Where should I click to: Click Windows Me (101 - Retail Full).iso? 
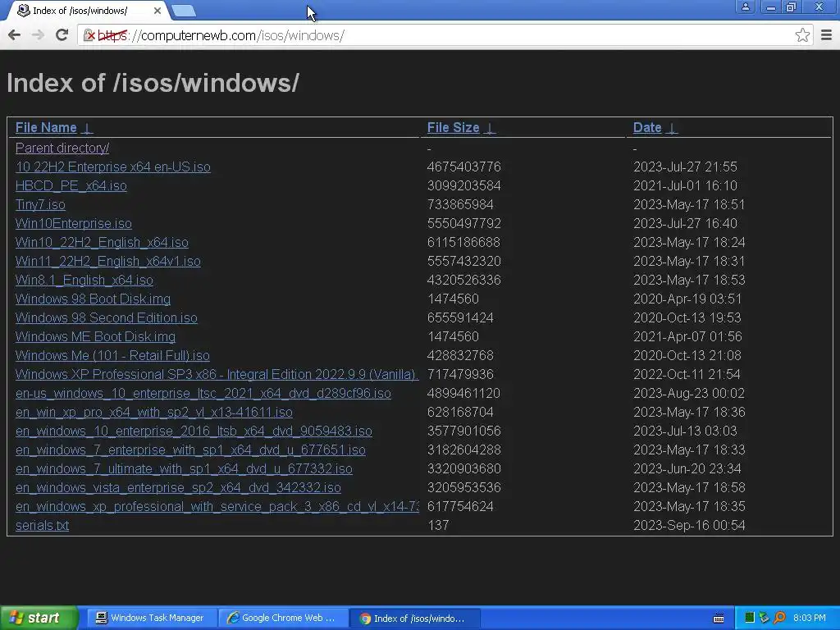tap(112, 355)
